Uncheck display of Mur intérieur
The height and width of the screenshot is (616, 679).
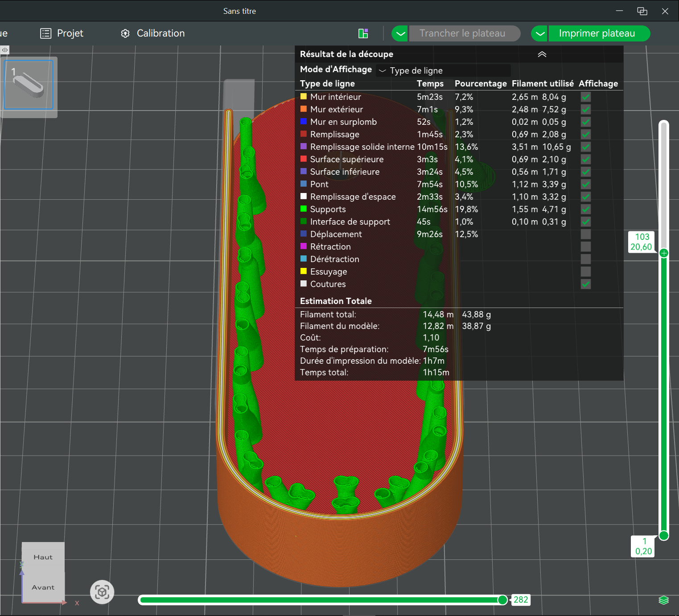[x=585, y=97]
